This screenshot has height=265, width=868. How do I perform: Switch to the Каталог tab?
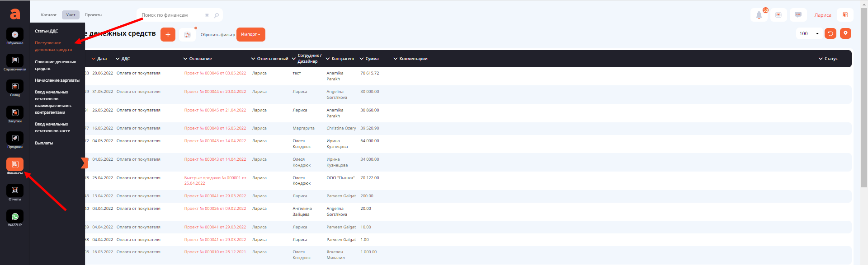49,15
